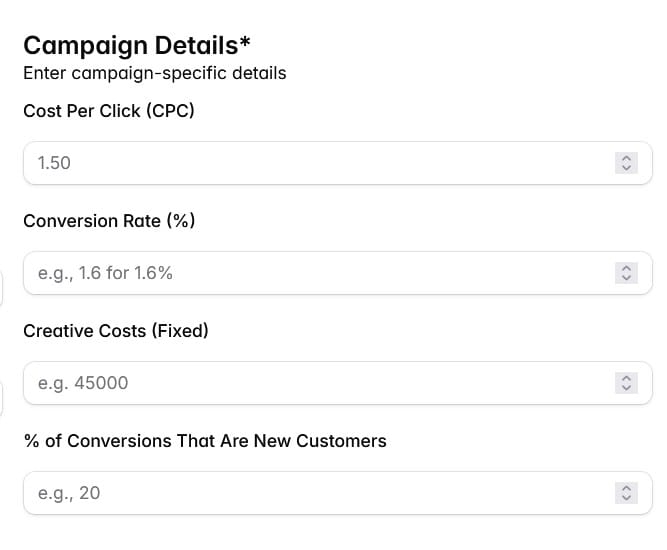Screen dimensions: 667x550
Task: Focus the New Customers percentage input field
Action: coord(300,493)
